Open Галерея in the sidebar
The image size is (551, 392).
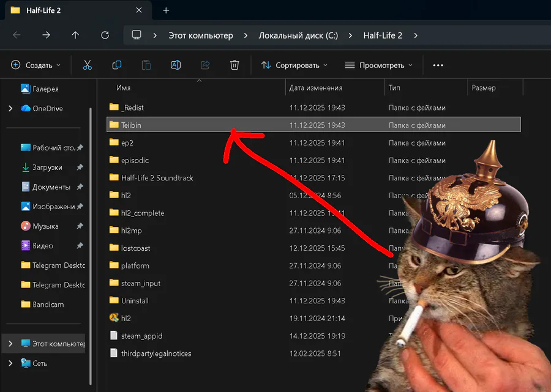click(40, 89)
